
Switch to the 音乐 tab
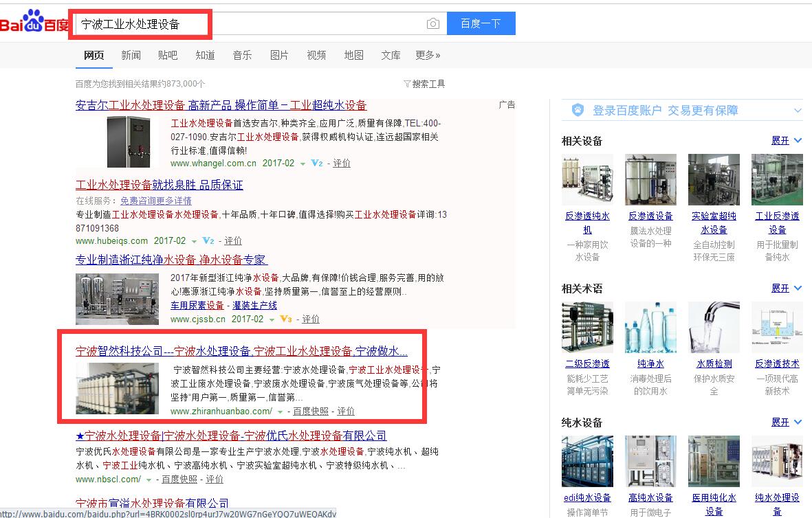(x=242, y=55)
